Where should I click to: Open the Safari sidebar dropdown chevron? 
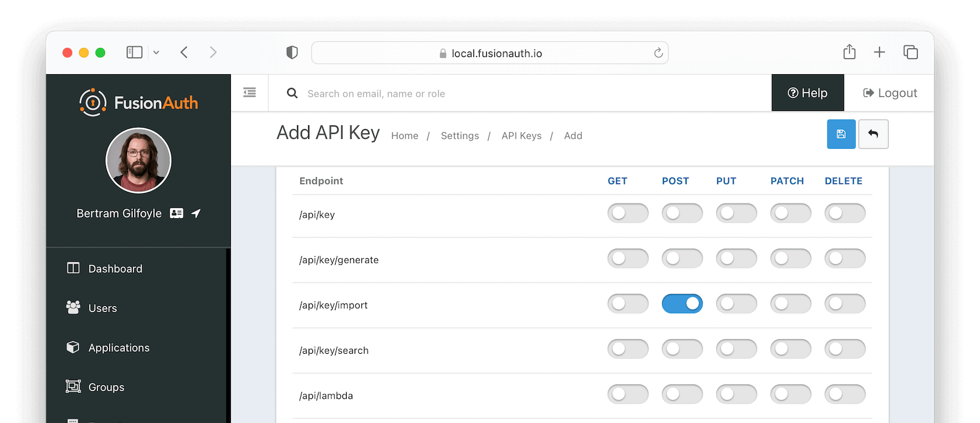pos(156,53)
